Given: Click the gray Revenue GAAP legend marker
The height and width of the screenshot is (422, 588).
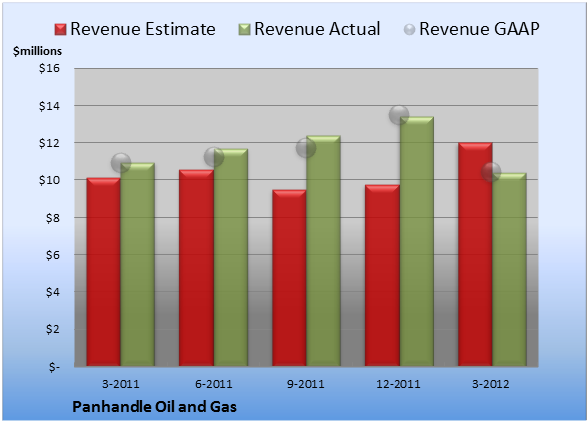Looking at the screenshot, I should point(409,30).
